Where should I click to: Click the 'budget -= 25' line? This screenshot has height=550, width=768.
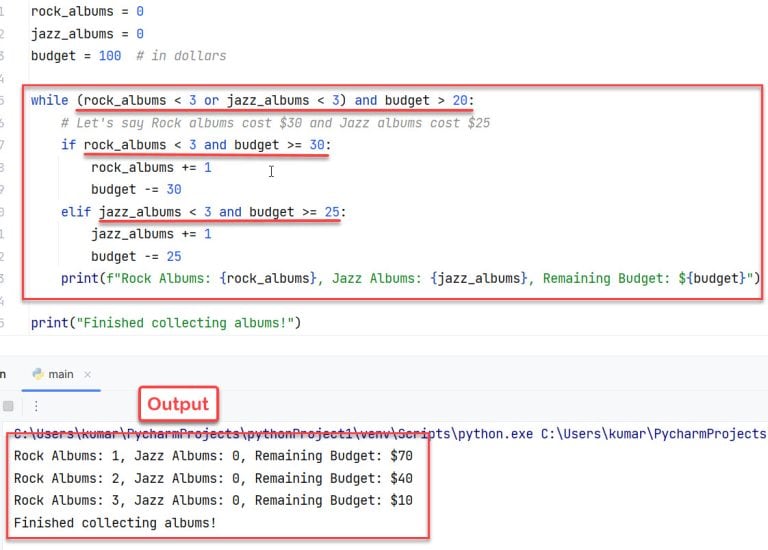point(136,257)
